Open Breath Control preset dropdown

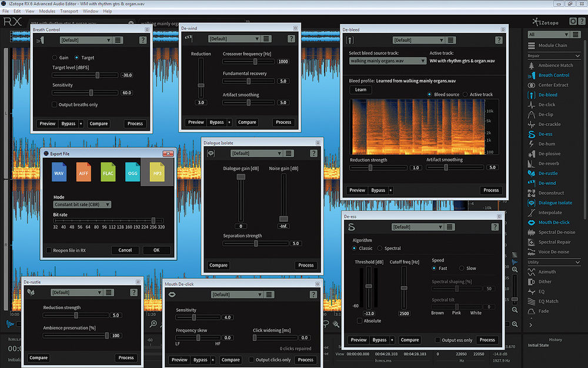86,40
